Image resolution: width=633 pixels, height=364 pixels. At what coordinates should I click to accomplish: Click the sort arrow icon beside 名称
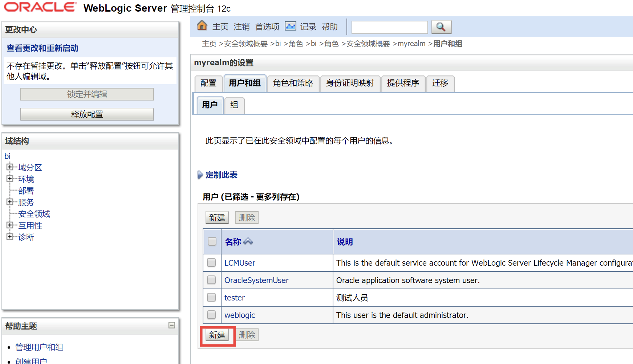click(248, 241)
